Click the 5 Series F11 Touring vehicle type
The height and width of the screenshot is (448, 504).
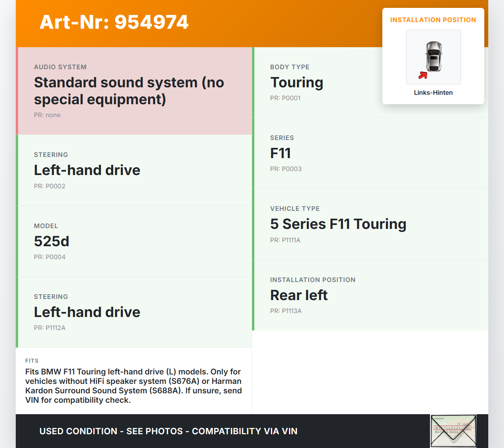point(338,224)
